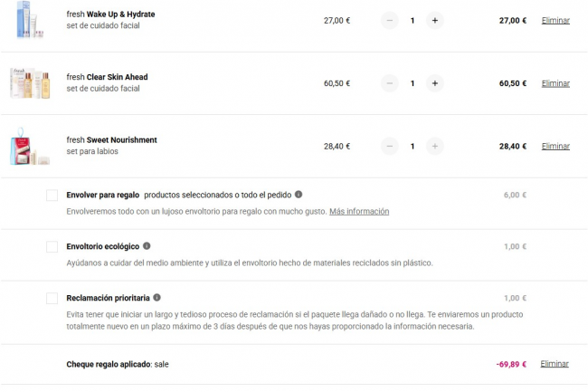
Task: Click Eliminar for Clear Skin Ahead
Action: (x=555, y=83)
